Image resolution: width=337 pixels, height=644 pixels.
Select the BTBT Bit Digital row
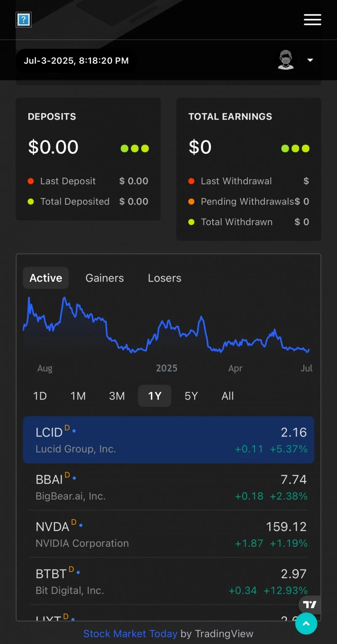click(x=168, y=581)
